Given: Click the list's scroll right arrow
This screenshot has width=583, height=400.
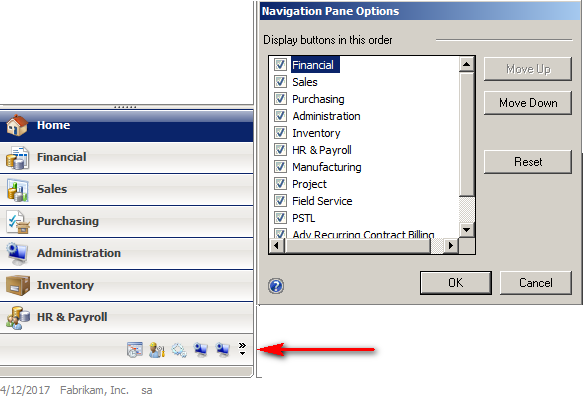Looking at the screenshot, I should click(451, 245).
